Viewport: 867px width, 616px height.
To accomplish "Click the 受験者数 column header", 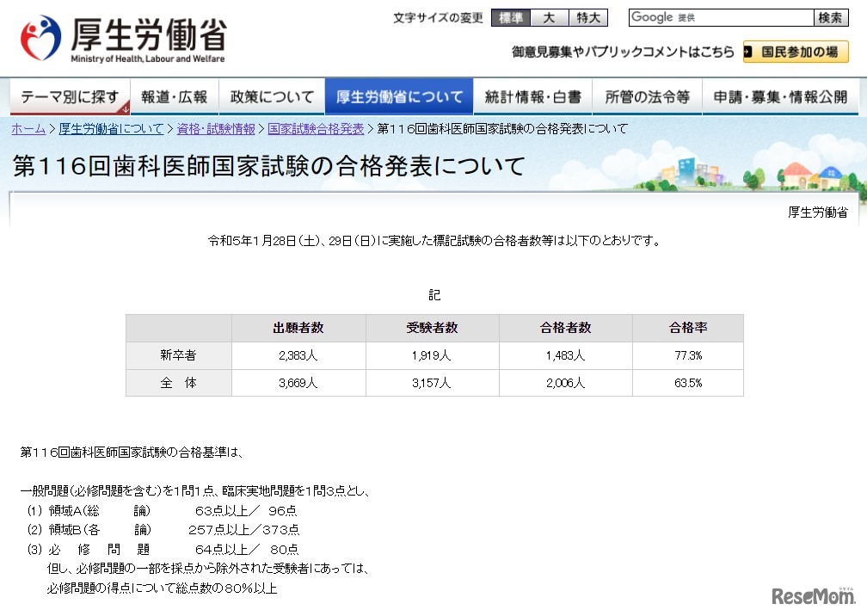I will pos(433,328).
